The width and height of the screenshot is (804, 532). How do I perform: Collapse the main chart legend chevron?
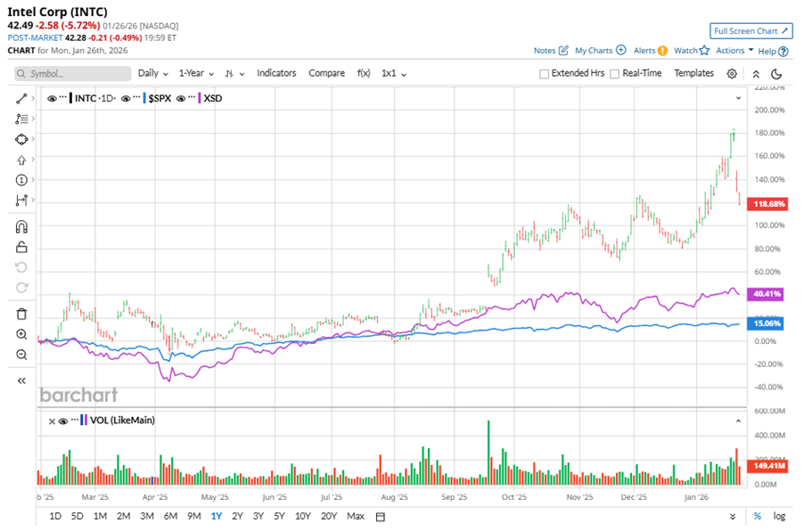tap(738, 98)
